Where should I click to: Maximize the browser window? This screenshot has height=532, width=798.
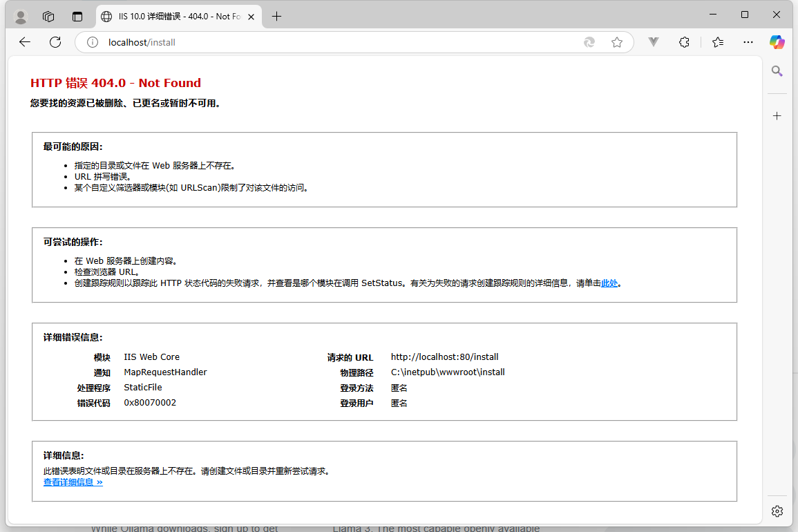point(745,15)
